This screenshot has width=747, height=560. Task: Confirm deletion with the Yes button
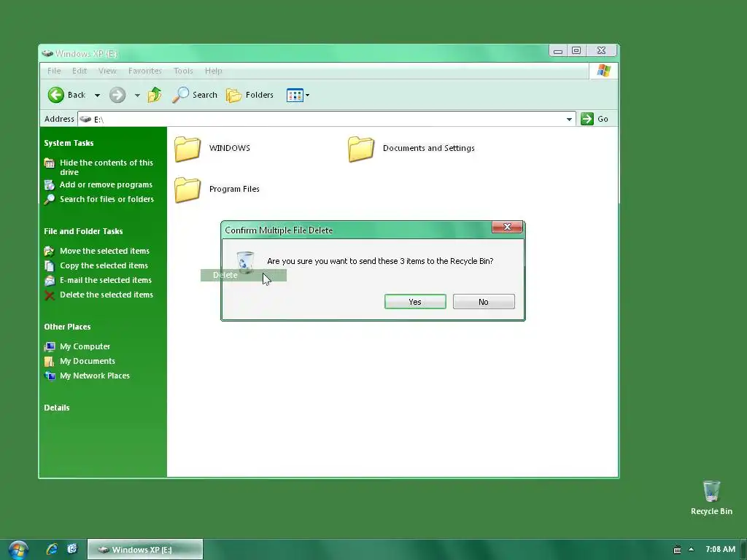point(415,302)
